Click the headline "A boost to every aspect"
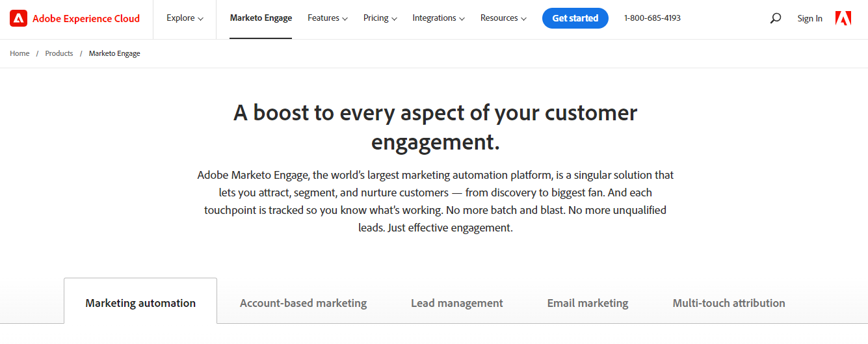This screenshot has height=344, width=868. (436, 127)
